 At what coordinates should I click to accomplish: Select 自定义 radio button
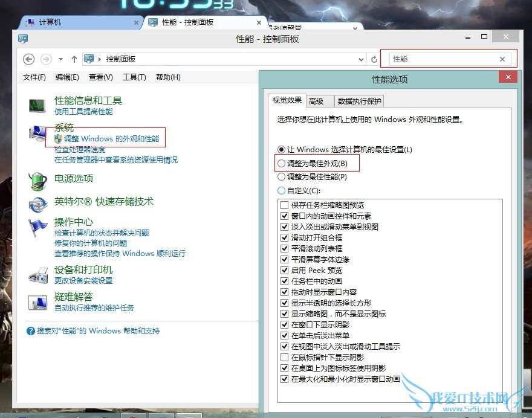pos(281,190)
